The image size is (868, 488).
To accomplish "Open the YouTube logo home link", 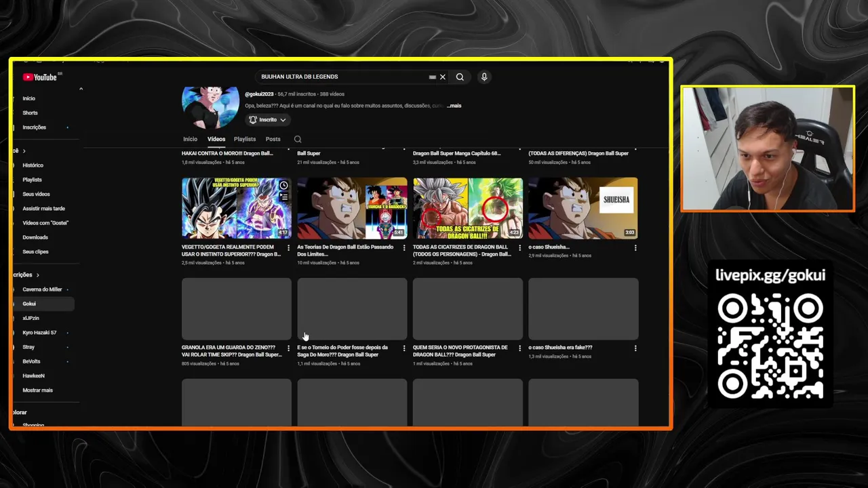I will pos(40,77).
